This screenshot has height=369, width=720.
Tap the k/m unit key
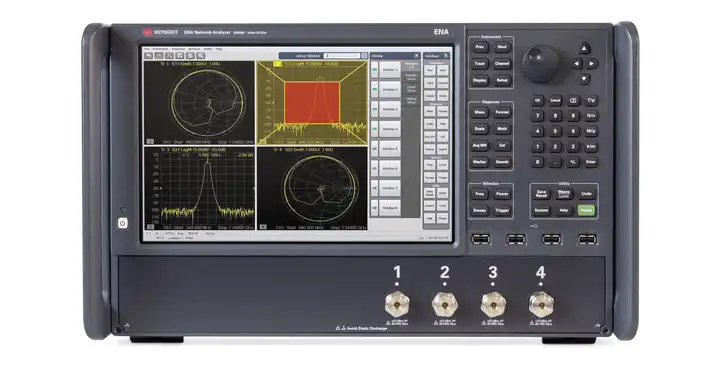(x=591, y=147)
